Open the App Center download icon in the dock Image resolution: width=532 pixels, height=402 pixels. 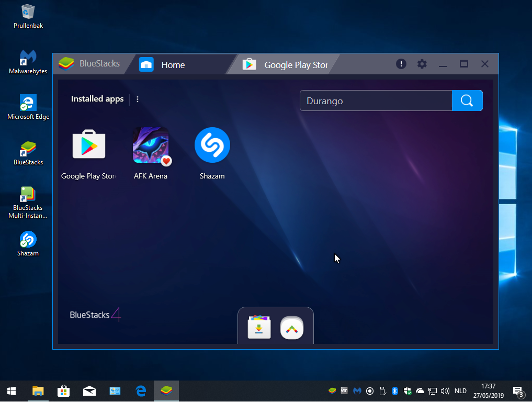coord(259,327)
